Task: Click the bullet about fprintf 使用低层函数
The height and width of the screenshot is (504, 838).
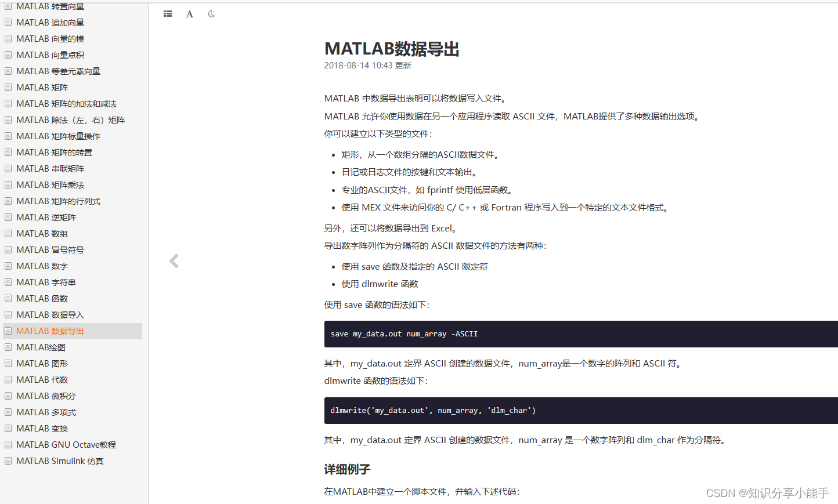Action: coord(428,190)
